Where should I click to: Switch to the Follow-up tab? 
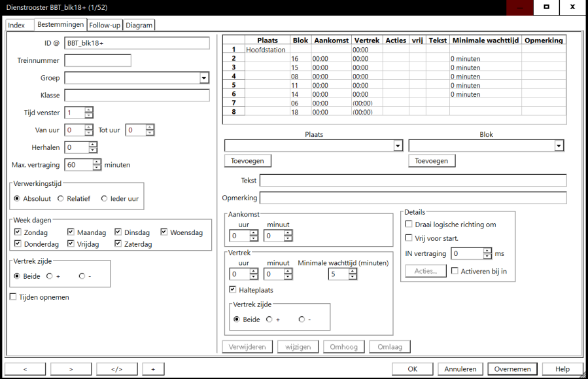coord(105,25)
